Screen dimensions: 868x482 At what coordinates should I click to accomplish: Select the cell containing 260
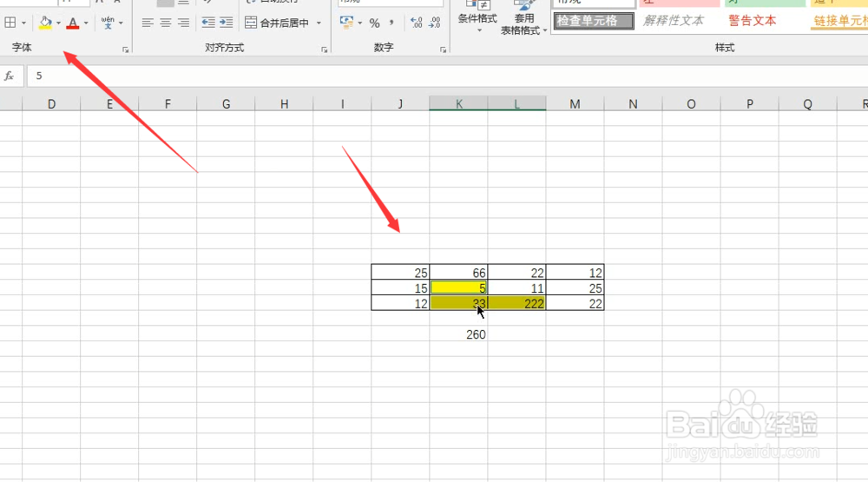click(458, 334)
